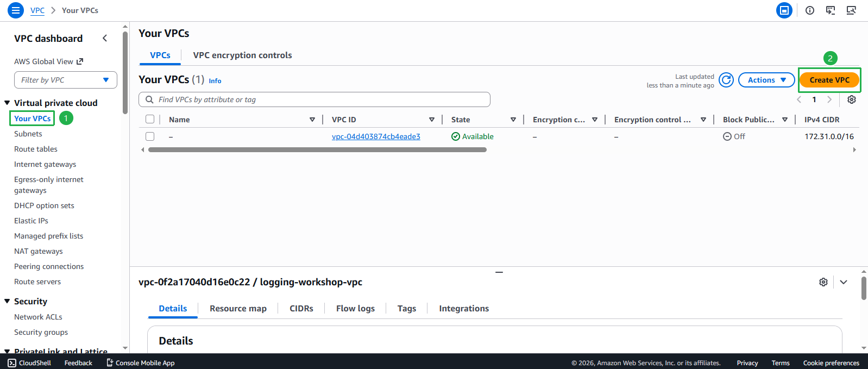Focus the Find VPCs search field
The height and width of the screenshot is (369, 868).
click(x=315, y=99)
